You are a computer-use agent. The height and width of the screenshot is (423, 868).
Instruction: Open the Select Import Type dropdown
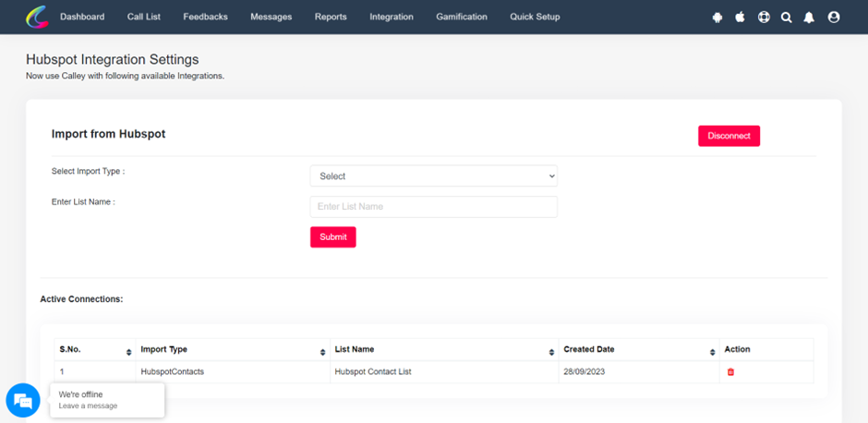coord(433,176)
